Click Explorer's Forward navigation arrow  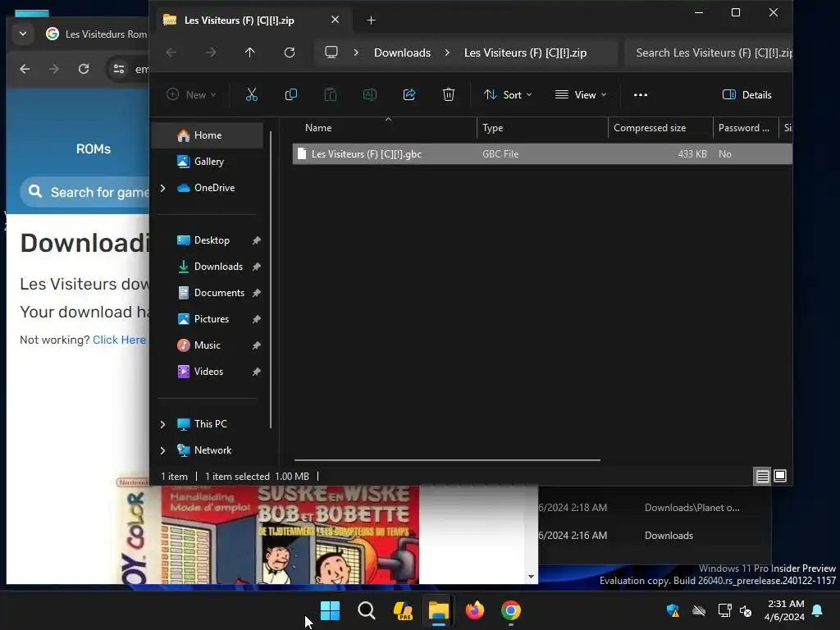click(x=211, y=52)
